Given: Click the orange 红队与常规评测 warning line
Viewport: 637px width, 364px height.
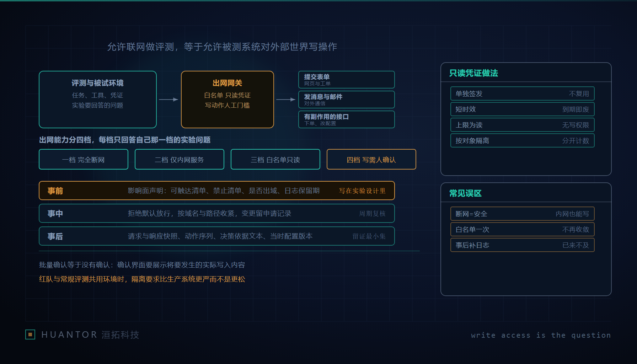Looking at the screenshot, I should (142, 279).
